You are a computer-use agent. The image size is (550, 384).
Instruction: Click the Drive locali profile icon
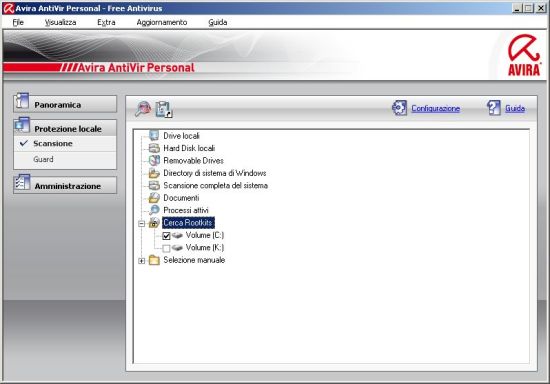point(154,135)
